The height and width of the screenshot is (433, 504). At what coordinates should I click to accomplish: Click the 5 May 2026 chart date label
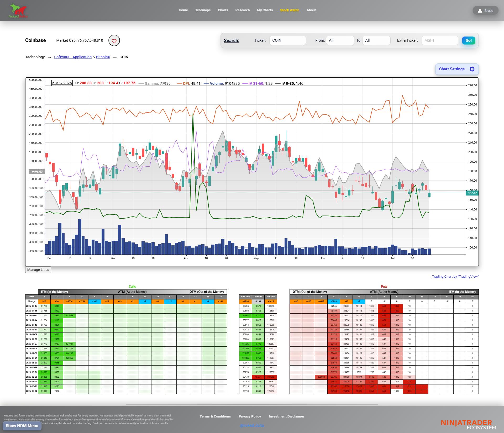coord(62,83)
